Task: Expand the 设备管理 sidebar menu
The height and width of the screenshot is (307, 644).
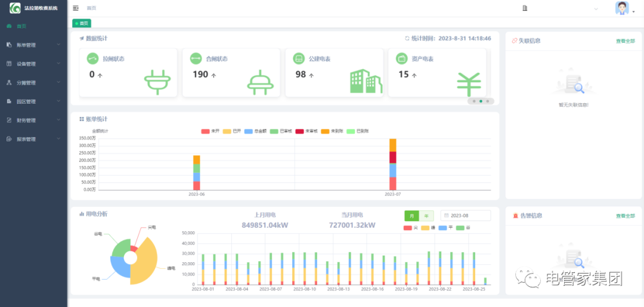Action: (x=33, y=64)
